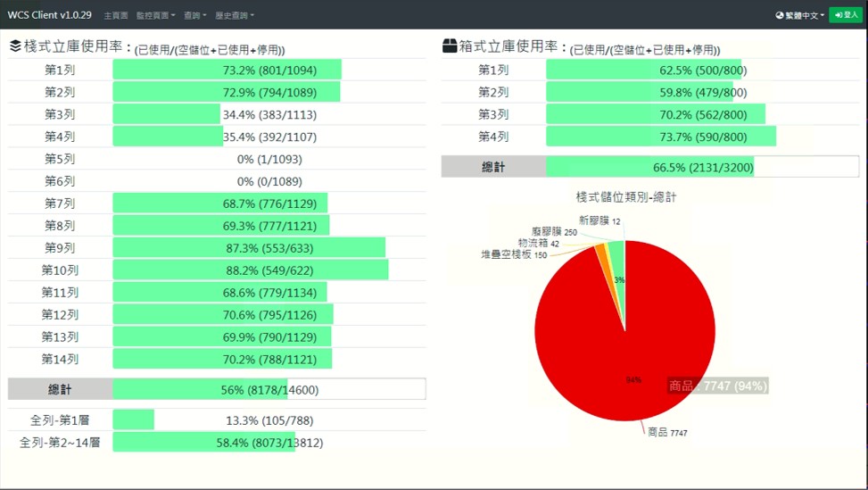Open the 繁體中文 language dropdown

click(800, 15)
